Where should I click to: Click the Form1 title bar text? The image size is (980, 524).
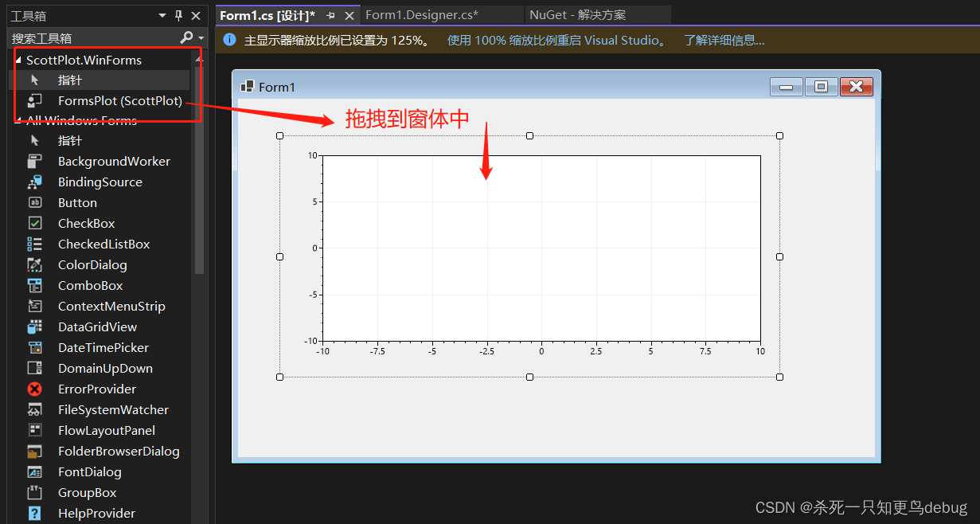pyautogui.click(x=277, y=87)
